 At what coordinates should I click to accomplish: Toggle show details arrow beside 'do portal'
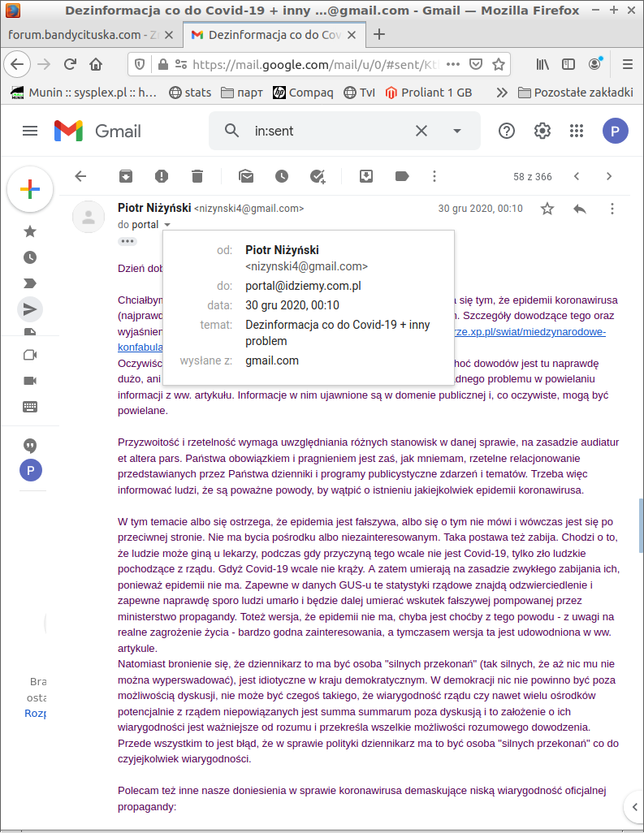click(167, 225)
